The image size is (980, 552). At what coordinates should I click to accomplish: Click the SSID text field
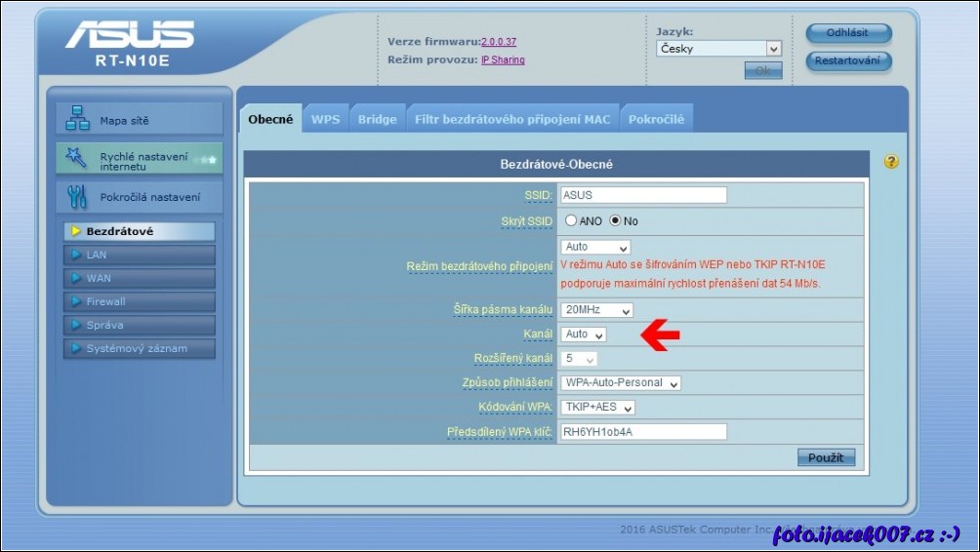click(x=643, y=195)
